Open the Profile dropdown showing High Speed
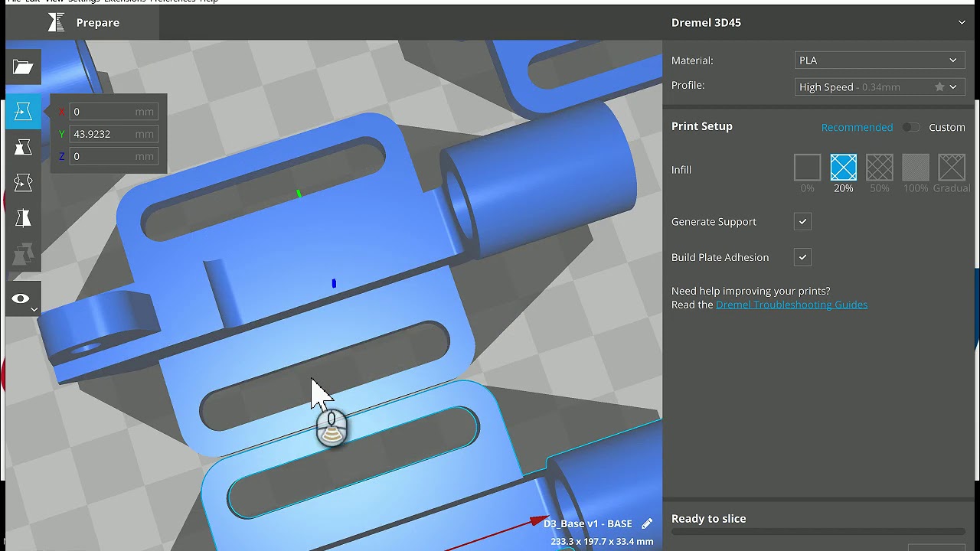980x551 pixels. [880, 87]
